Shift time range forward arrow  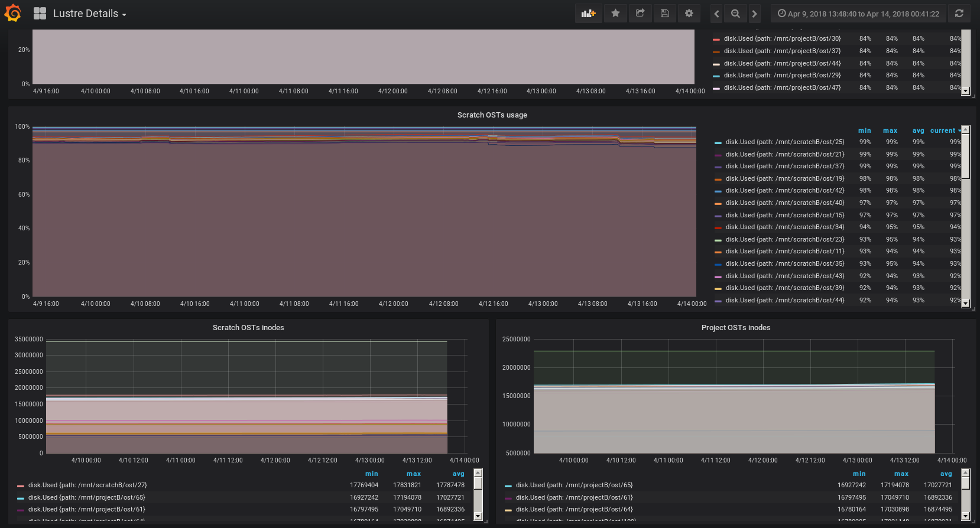pyautogui.click(x=754, y=14)
